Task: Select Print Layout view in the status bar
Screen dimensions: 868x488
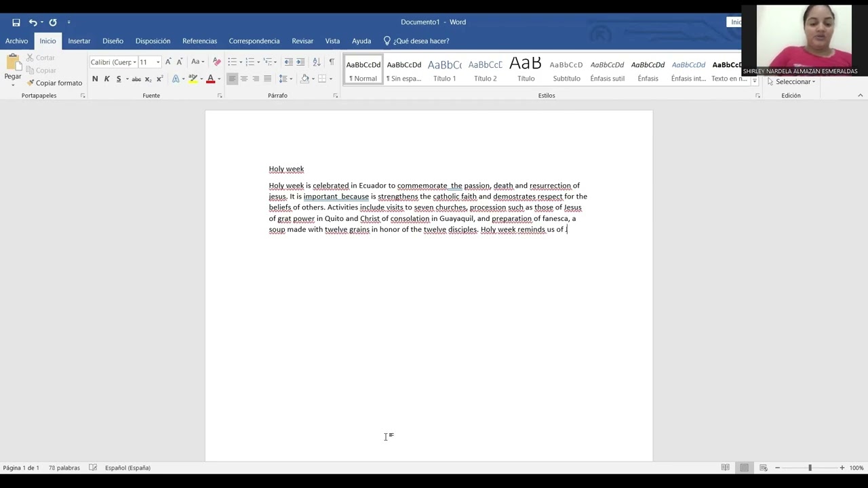Action: click(745, 468)
